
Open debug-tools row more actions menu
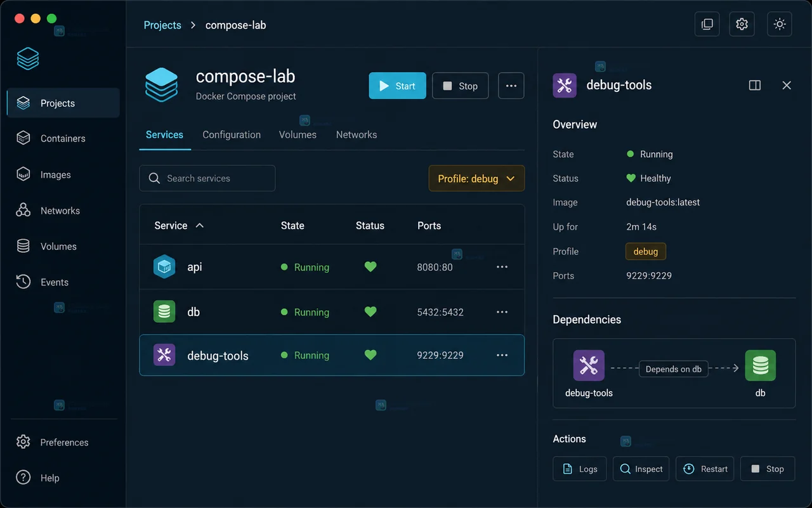[502, 355]
